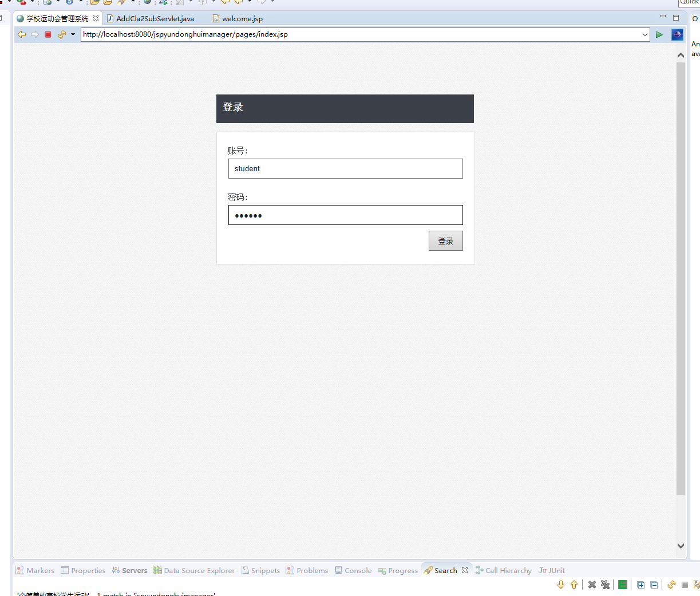The width and height of the screenshot is (700, 596).
Task: Open the Data Source Explorer view tab
Action: (x=194, y=570)
